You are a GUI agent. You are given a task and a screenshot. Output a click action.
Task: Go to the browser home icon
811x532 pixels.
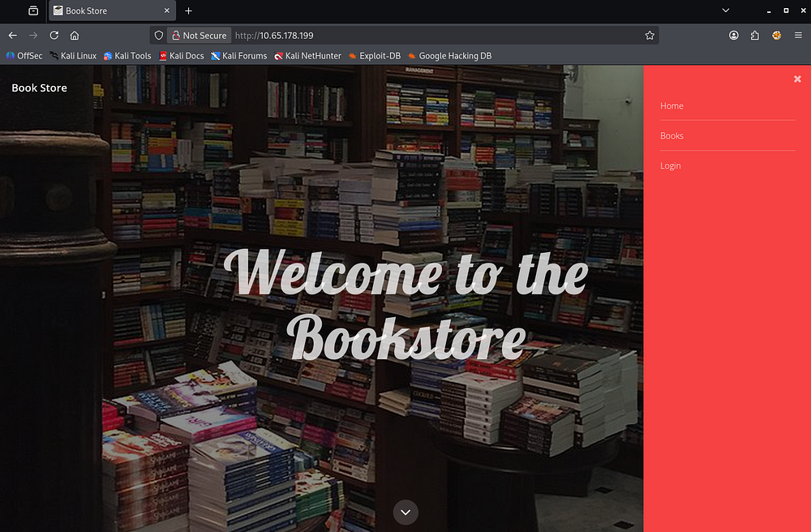click(x=75, y=36)
